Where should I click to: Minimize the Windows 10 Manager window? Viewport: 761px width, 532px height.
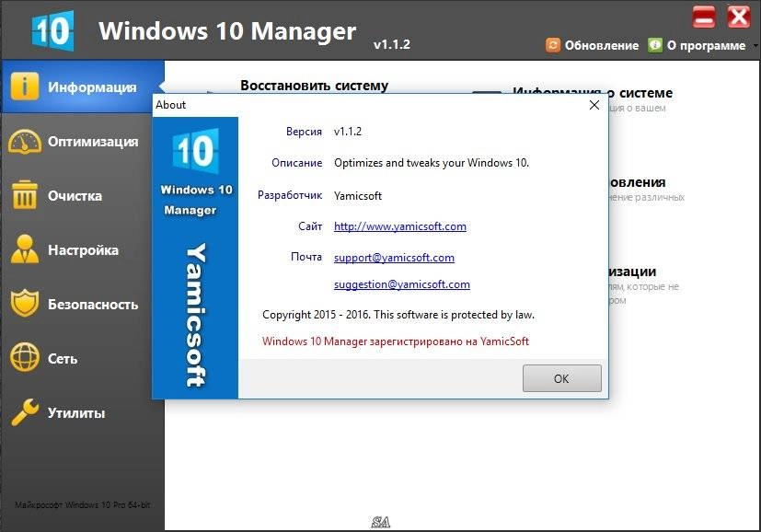(704, 17)
